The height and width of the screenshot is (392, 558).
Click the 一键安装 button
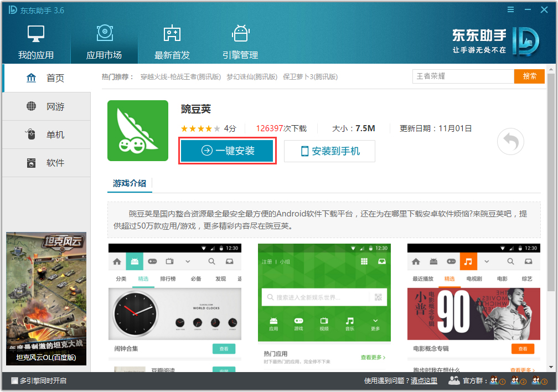point(227,151)
